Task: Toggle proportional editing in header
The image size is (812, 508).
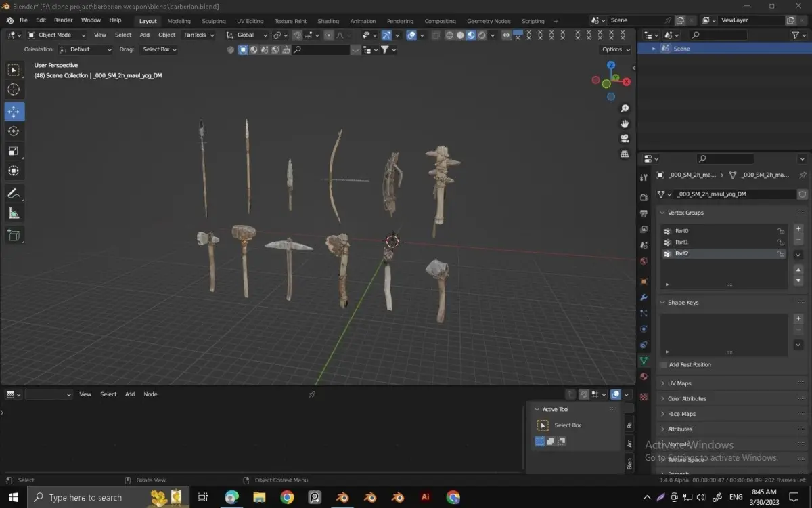Action: tap(329, 35)
